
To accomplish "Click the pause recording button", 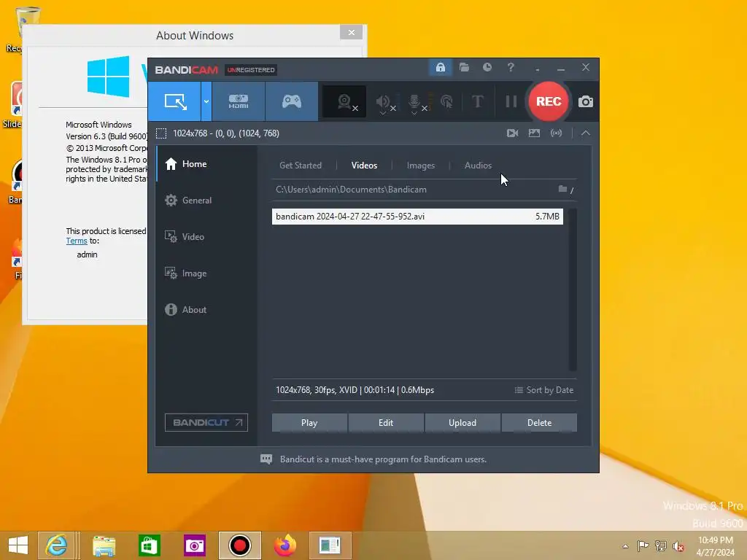I will [511, 101].
